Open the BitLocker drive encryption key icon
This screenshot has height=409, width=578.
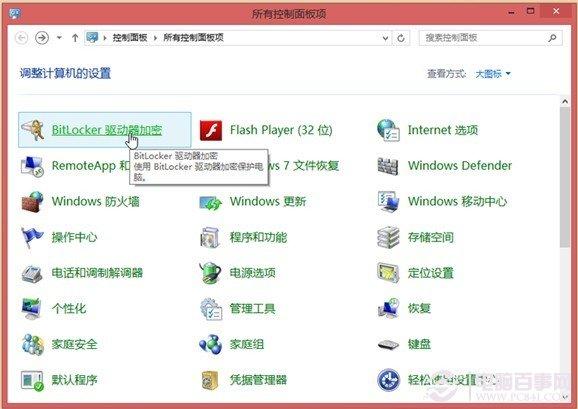32,130
